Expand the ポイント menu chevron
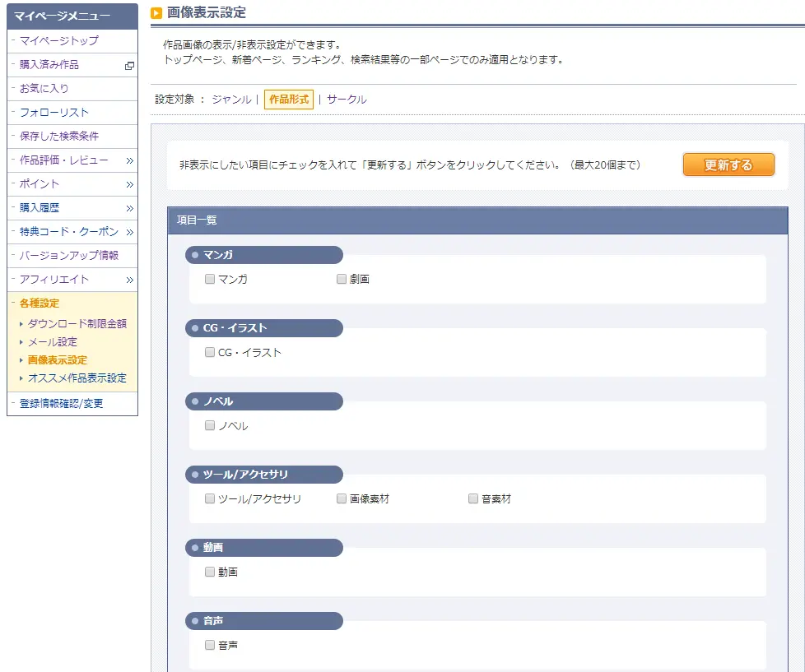This screenshot has width=805, height=672. [129, 184]
